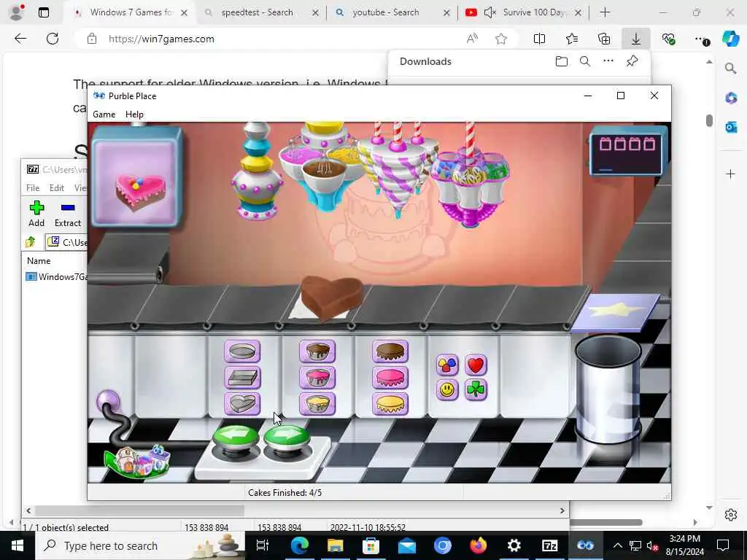This screenshot has width=747, height=560.
Task: Choose the chocolate batter button
Action: (x=317, y=351)
